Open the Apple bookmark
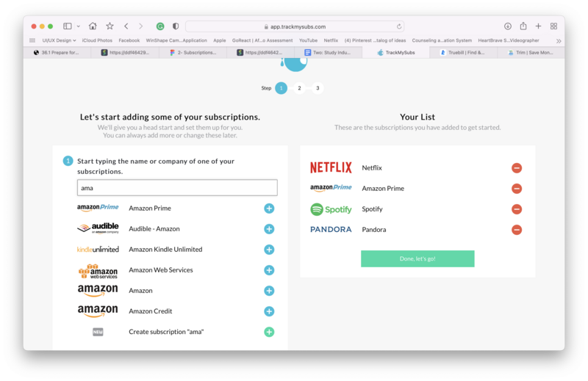Viewport: 588px width, 381px height. coord(219,40)
